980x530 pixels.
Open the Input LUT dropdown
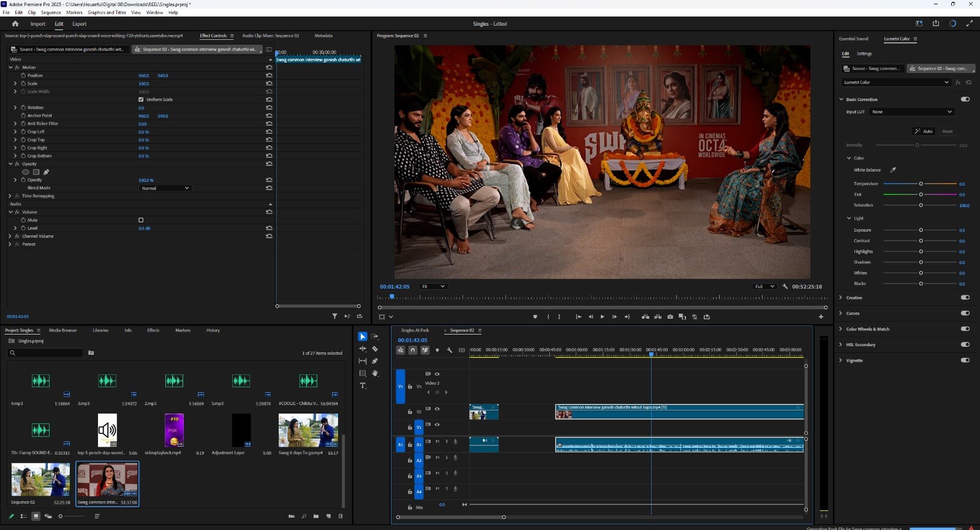[911, 112]
